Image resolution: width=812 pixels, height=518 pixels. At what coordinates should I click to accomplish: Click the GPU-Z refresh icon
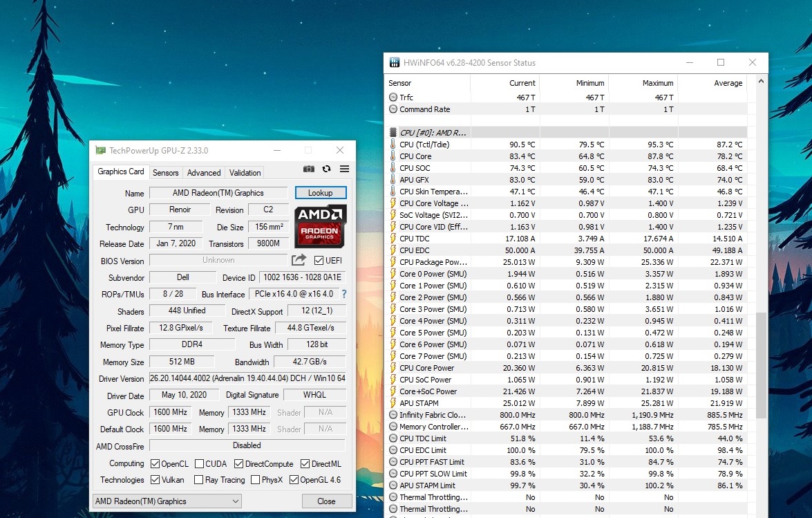326,169
